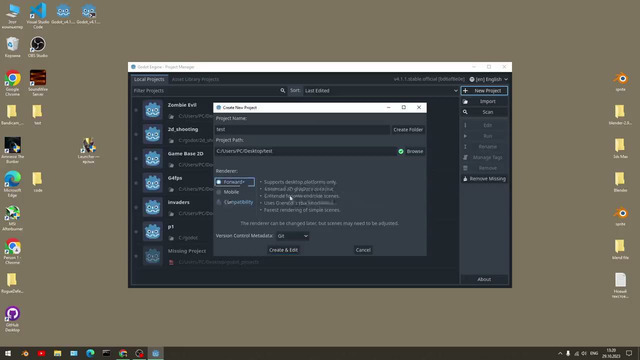Open Google Chrome desktop shortcut
This screenshot has width=640, height=360.
click(x=12, y=83)
